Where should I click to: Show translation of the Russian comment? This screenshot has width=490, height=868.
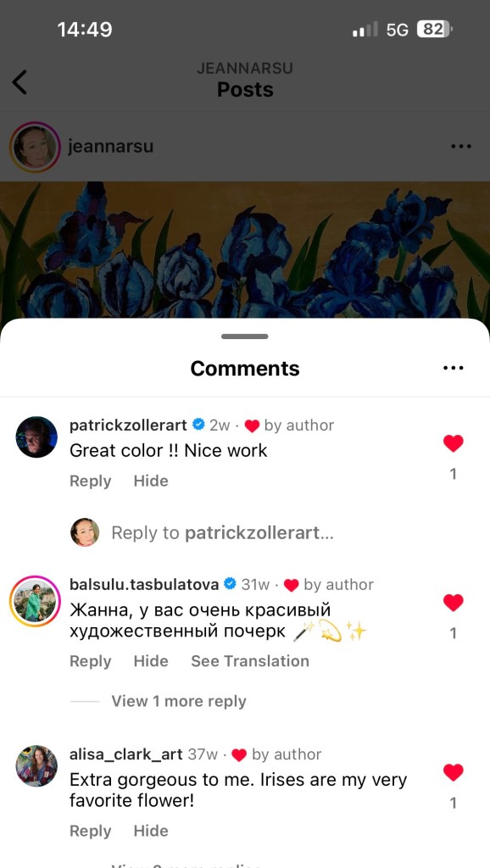click(250, 661)
